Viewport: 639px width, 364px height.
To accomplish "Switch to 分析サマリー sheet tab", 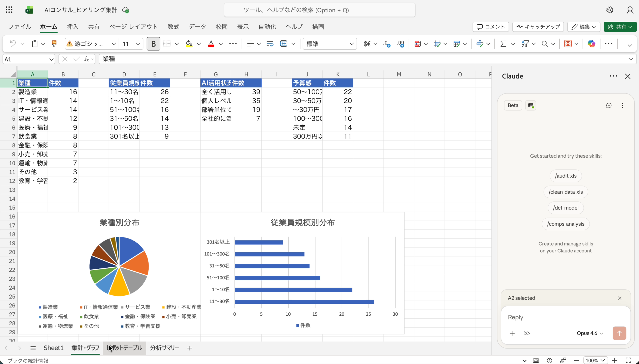I will (164, 348).
